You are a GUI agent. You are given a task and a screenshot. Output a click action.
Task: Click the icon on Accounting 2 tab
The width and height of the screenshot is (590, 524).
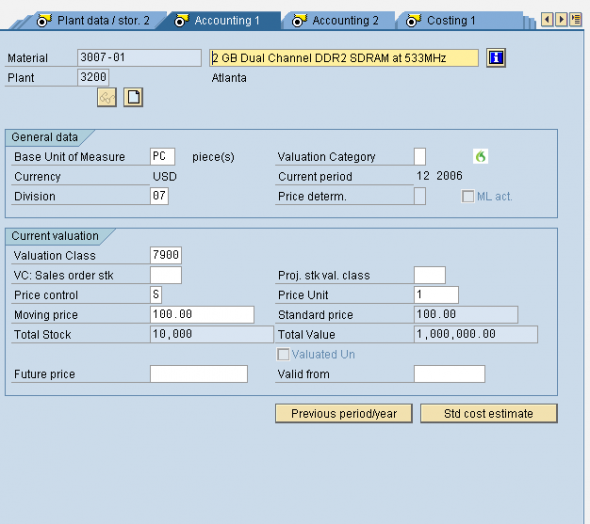[300, 20]
